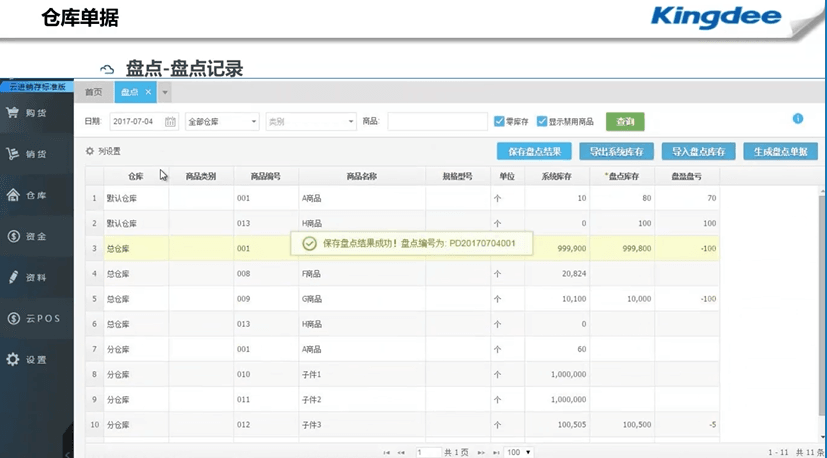Click the 导入盘点库存 button
Viewport: 827px width, 458px height.
tap(699, 151)
